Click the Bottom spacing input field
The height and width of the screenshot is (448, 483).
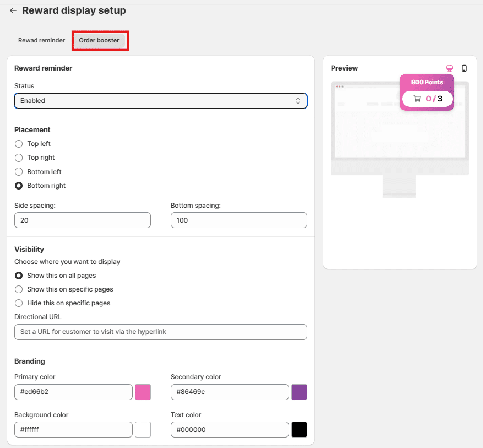click(x=238, y=220)
